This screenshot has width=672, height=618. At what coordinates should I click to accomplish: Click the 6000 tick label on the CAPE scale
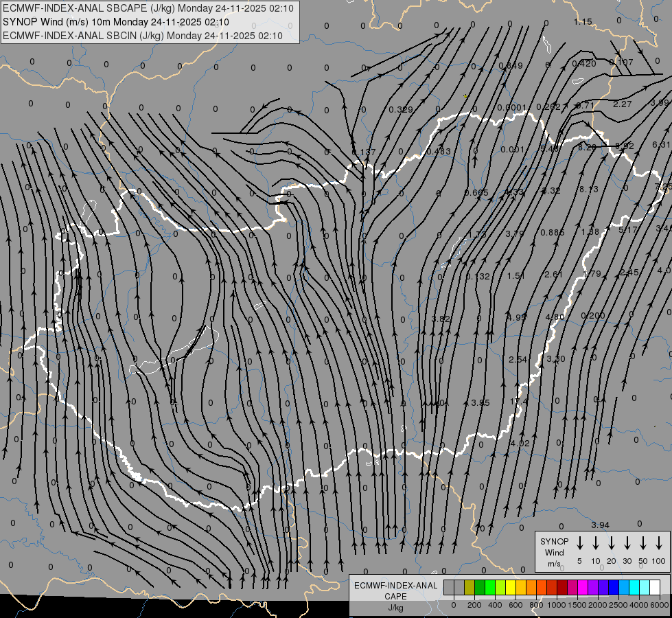(660, 605)
